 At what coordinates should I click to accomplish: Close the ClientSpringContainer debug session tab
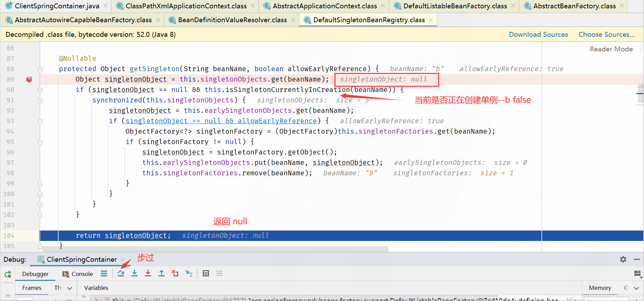[123, 259]
